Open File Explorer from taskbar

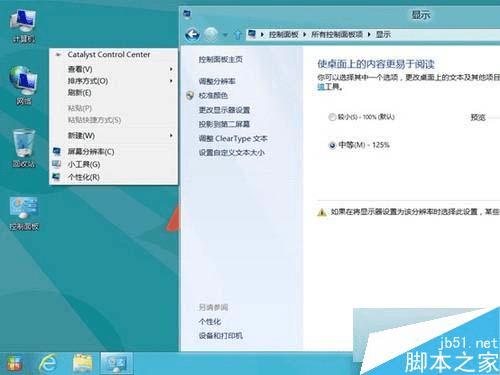click(x=83, y=363)
